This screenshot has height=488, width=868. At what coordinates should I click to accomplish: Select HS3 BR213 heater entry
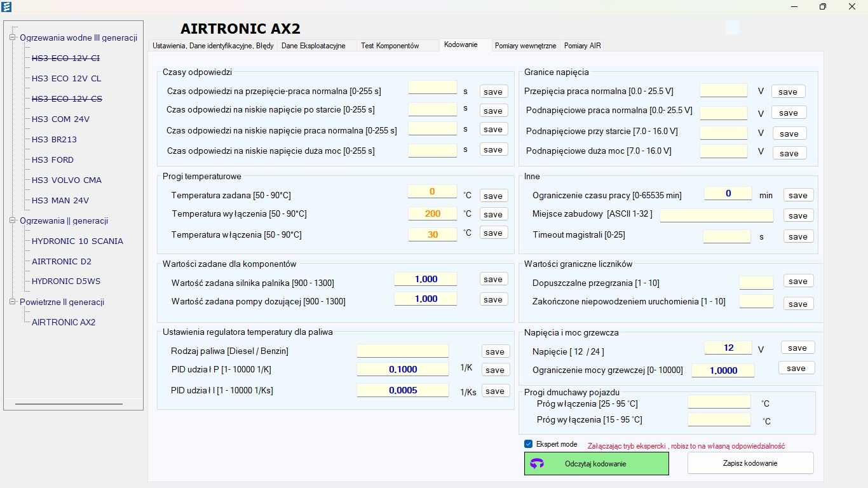(55, 139)
